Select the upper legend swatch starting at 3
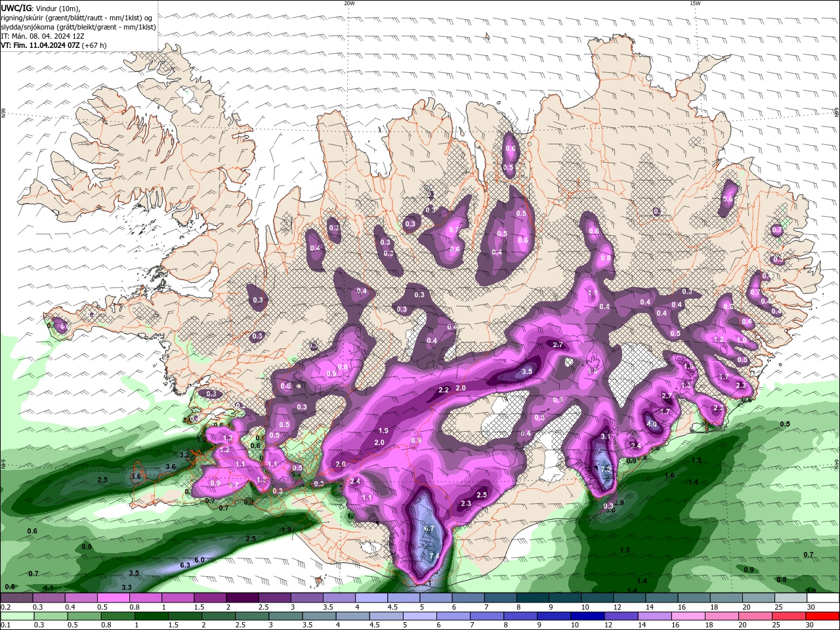The height and width of the screenshot is (630, 840). (x=306, y=598)
